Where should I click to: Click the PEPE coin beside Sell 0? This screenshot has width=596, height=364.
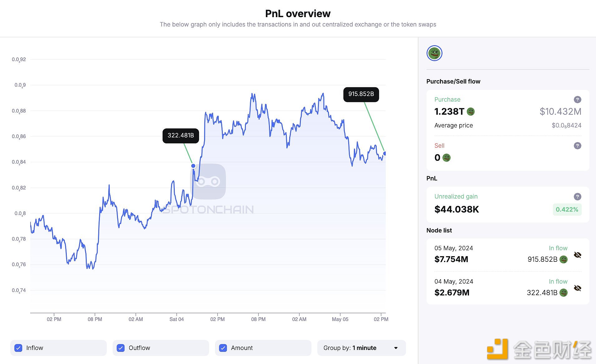point(447,158)
